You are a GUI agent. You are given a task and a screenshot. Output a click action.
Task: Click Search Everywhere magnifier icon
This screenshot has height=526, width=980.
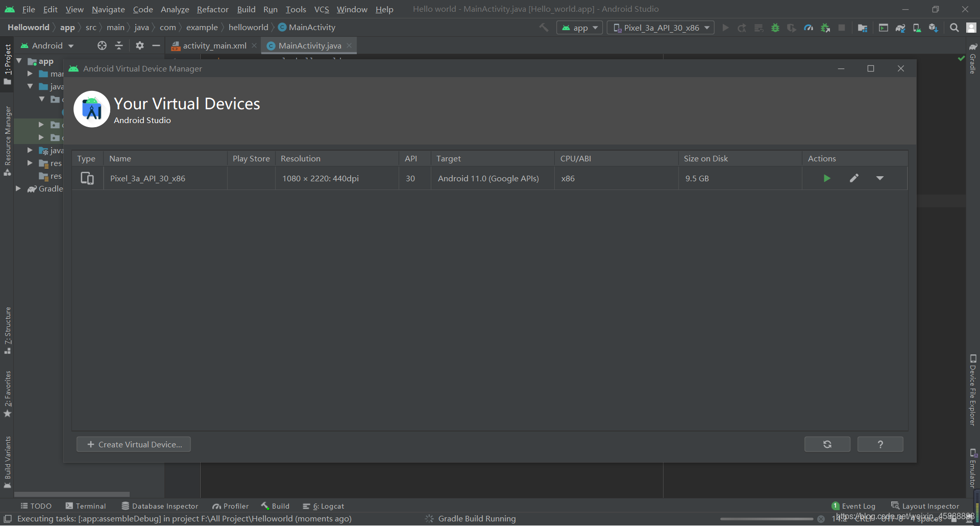[x=954, y=28]
